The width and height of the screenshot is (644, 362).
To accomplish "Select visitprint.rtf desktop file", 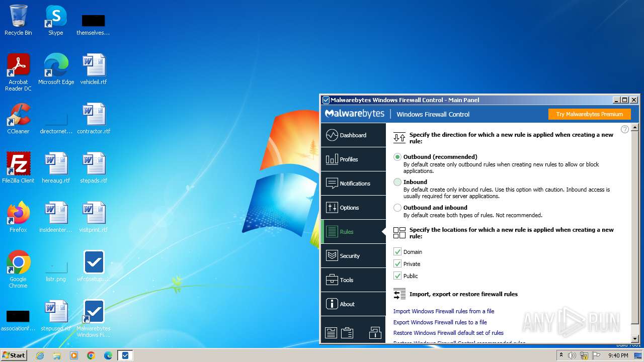I will (94, 217).
